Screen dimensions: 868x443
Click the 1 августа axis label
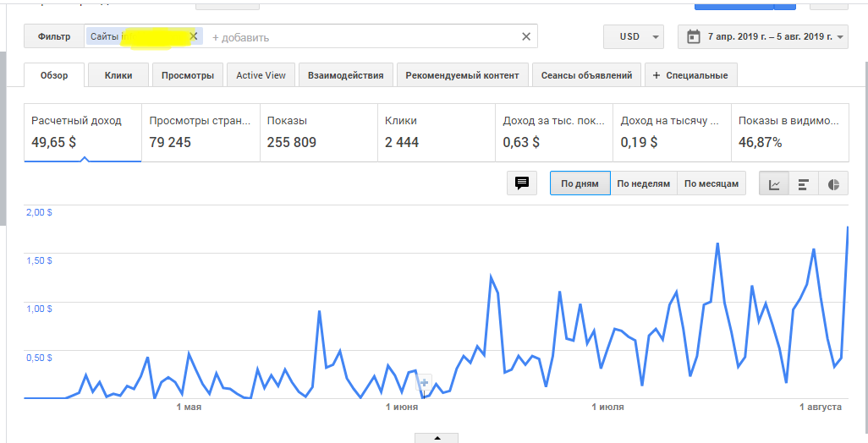pos(821,407)
